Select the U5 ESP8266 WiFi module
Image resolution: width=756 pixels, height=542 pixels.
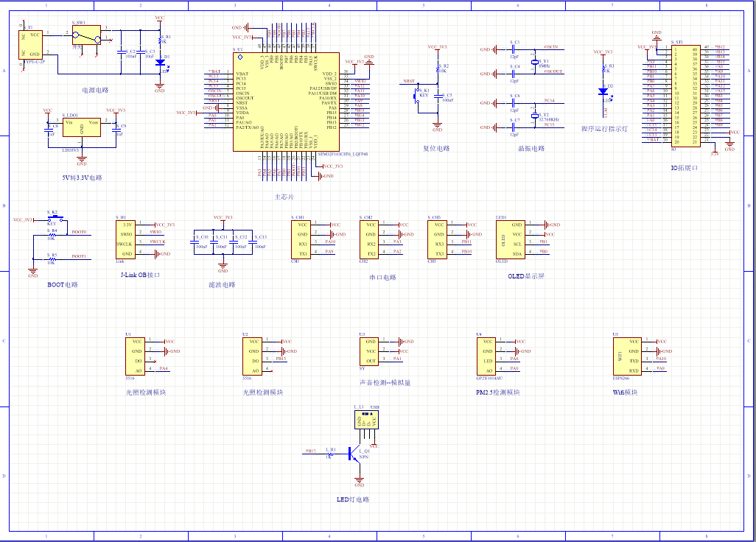(627, 356)
